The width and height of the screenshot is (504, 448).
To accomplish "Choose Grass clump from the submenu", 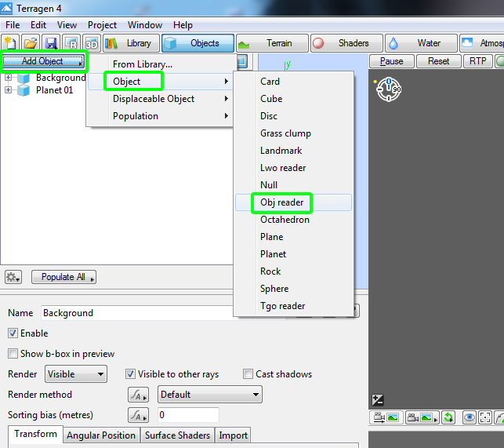I will (x=293, y=133).
